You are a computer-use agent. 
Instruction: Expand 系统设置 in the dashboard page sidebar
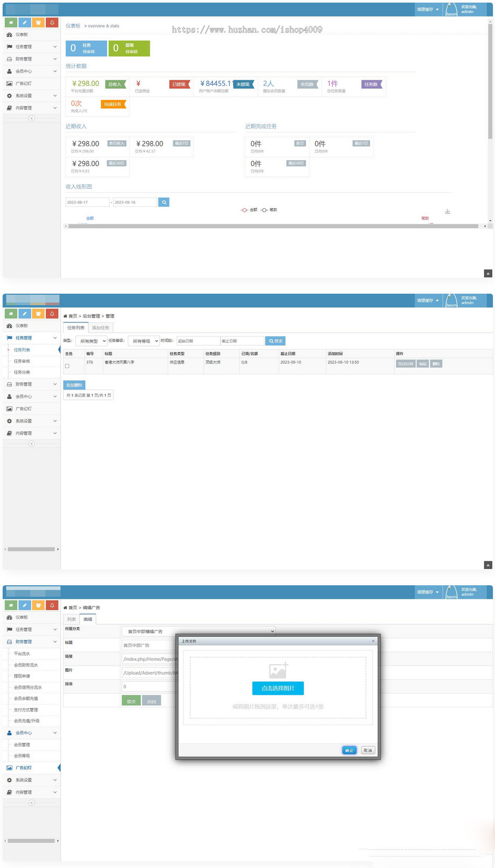tap(31, 96)
